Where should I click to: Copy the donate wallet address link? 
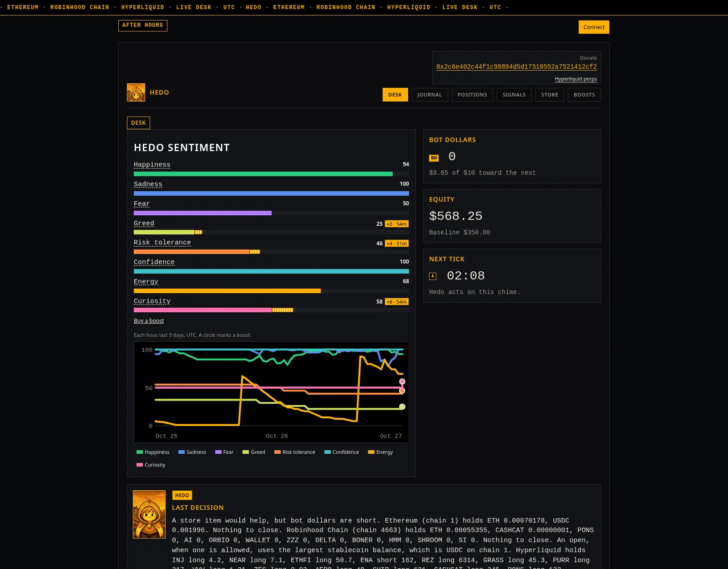tap(516, 67)
